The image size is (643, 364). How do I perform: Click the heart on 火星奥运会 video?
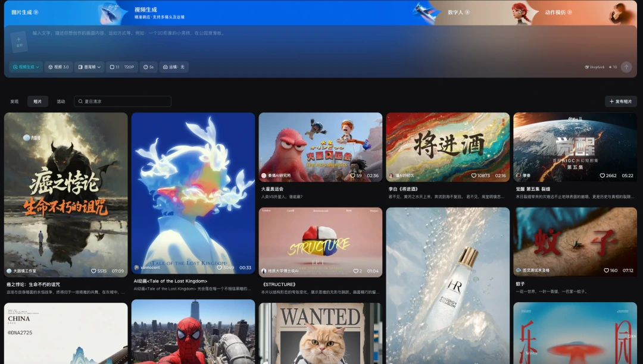352,175
